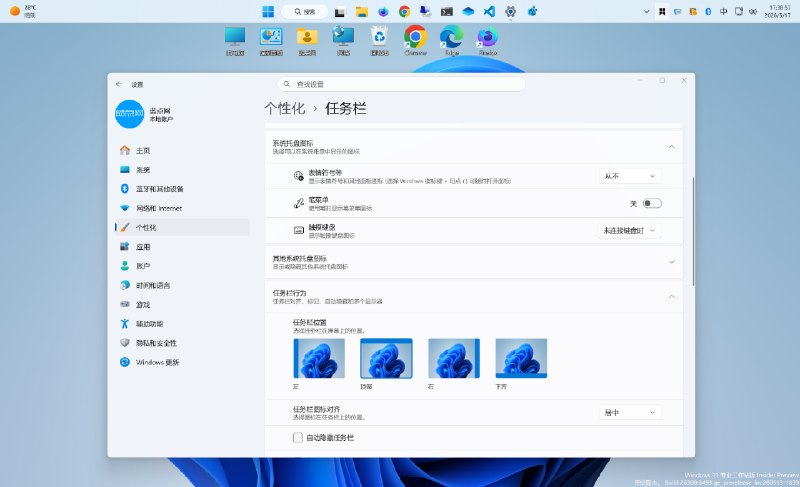Open the weather widget on the taskbar
Image resolution: width=800 pixels, height=487 pixels.
coord(23,11)
